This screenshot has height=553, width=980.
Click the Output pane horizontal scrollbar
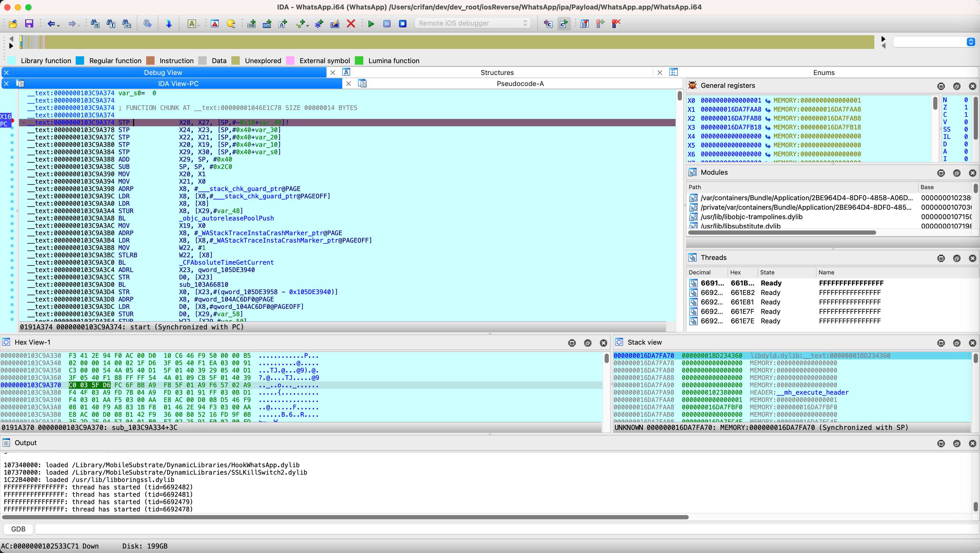345,517
